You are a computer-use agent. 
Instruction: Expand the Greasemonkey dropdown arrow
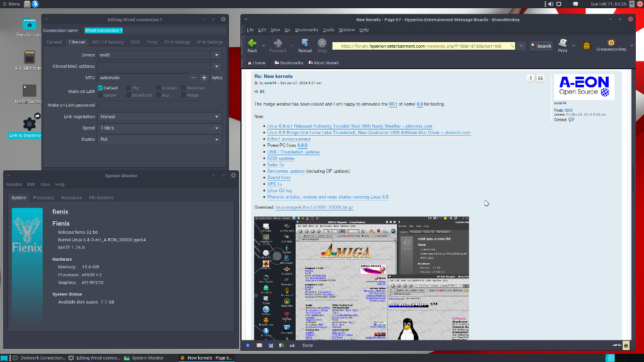pos(631,45)
